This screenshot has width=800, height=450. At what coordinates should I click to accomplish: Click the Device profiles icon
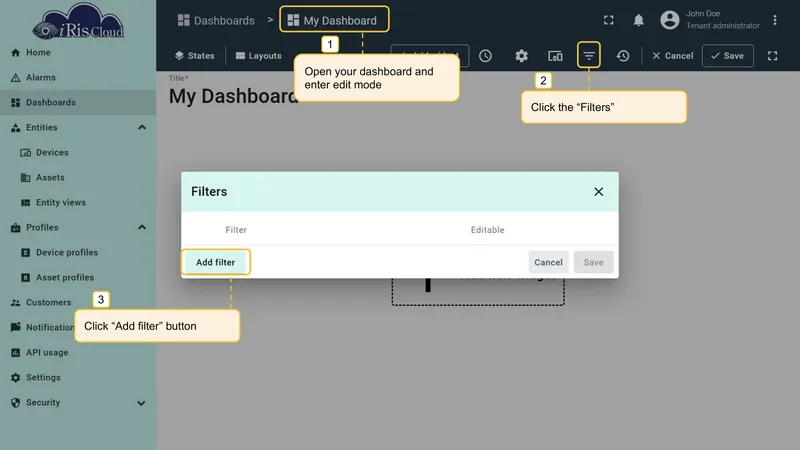tap(26, 253)
